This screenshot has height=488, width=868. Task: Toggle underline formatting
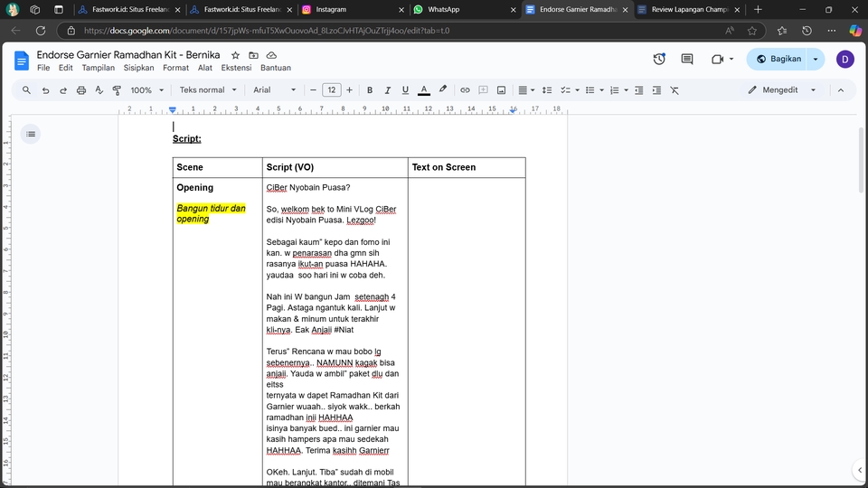[x=405, y=90]
